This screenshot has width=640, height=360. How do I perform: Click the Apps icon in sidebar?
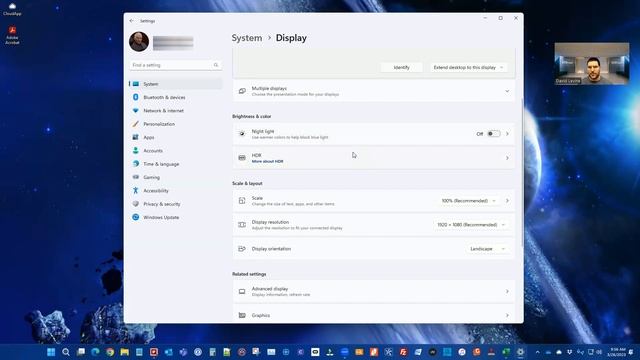click(x=136, y=137)
